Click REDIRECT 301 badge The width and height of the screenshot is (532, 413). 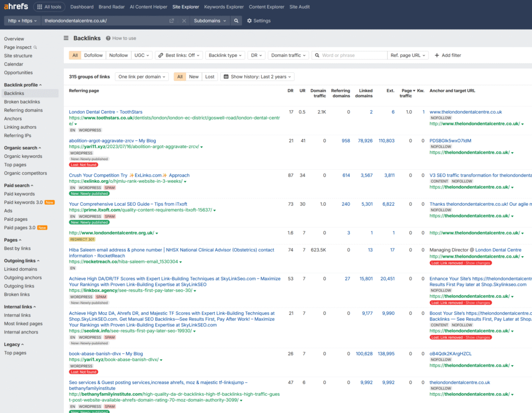[x=82, y=239]
